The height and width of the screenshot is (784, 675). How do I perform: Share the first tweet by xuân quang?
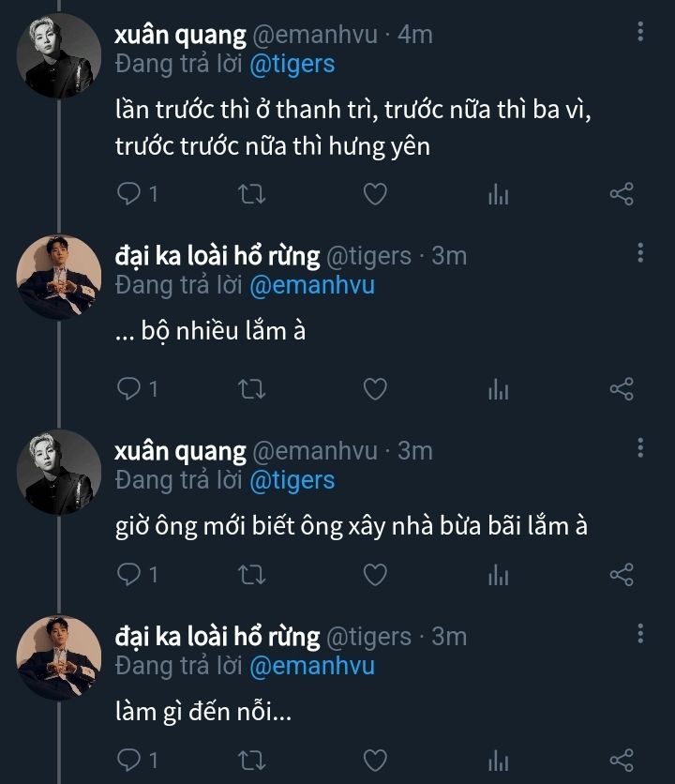[x=622, y=194]
